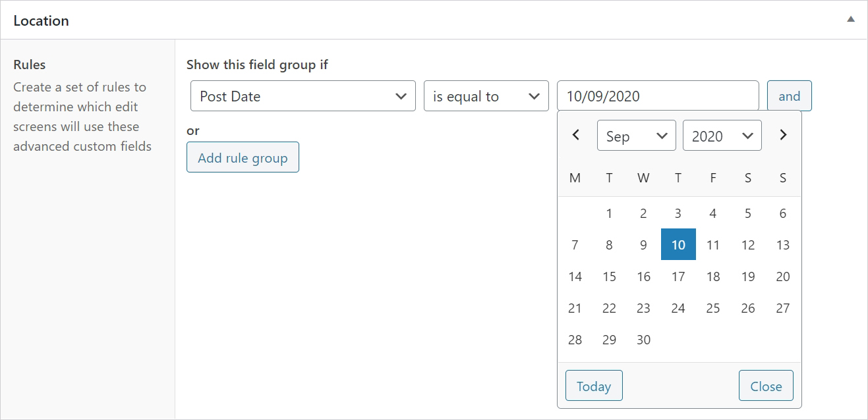Choose day 30 in the calendar

[x=644, y=340]
